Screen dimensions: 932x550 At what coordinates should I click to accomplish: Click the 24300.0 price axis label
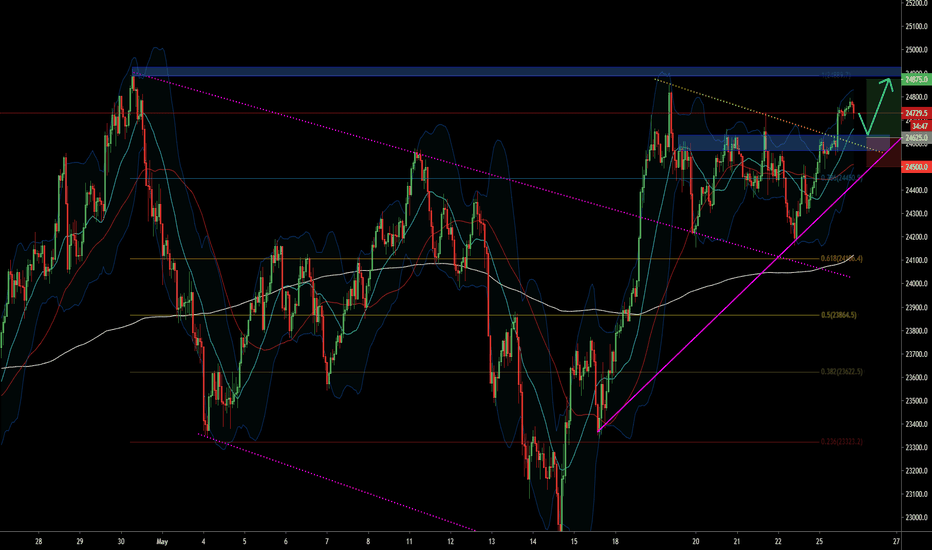coord(917,213)
